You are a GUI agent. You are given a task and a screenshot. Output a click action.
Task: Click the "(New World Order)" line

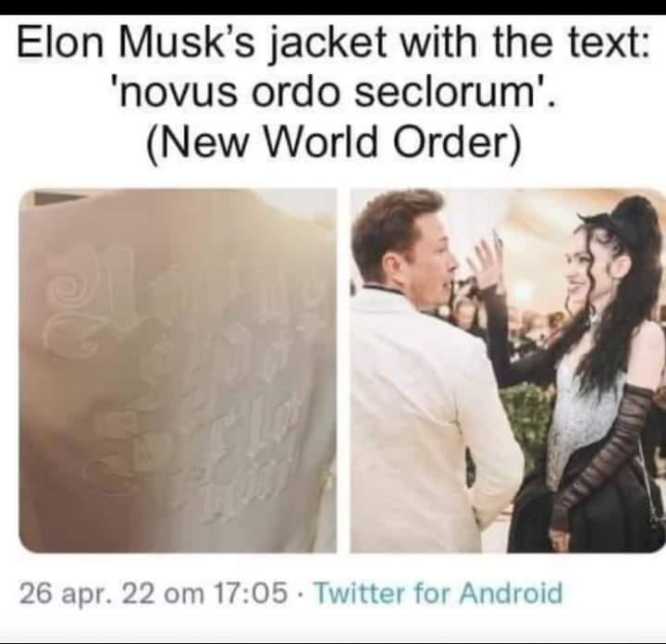pos(333,142)
